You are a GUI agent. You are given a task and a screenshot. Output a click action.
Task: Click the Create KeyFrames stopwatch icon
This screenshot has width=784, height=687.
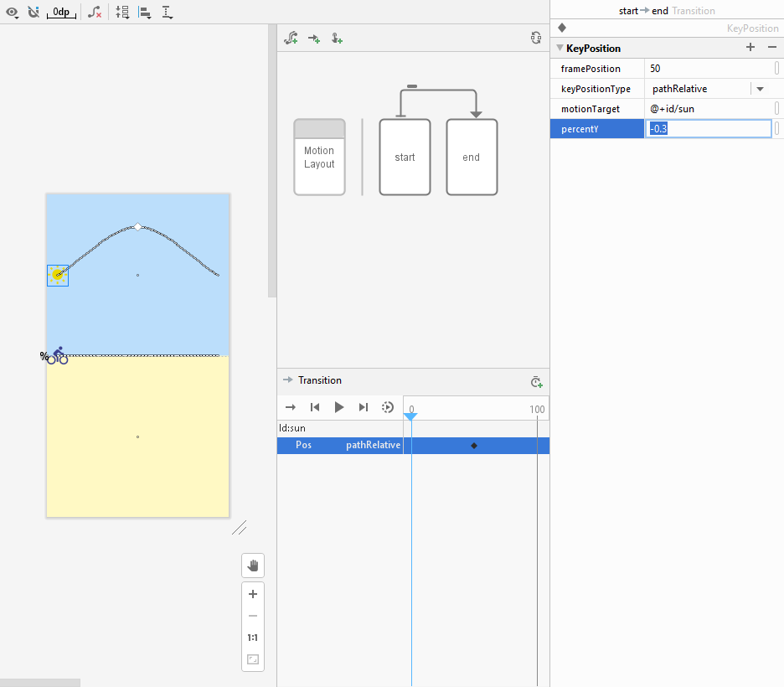pyautogui.click(x=536, y=381)
